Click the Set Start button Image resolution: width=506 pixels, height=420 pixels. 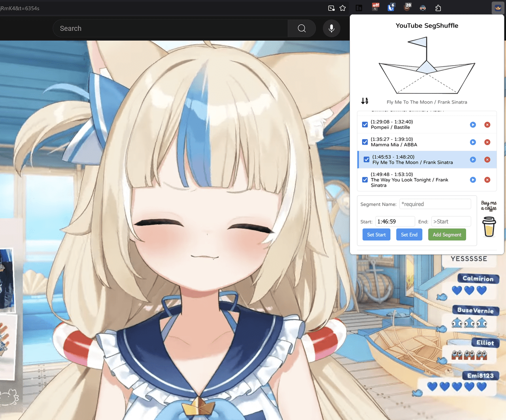376,235
